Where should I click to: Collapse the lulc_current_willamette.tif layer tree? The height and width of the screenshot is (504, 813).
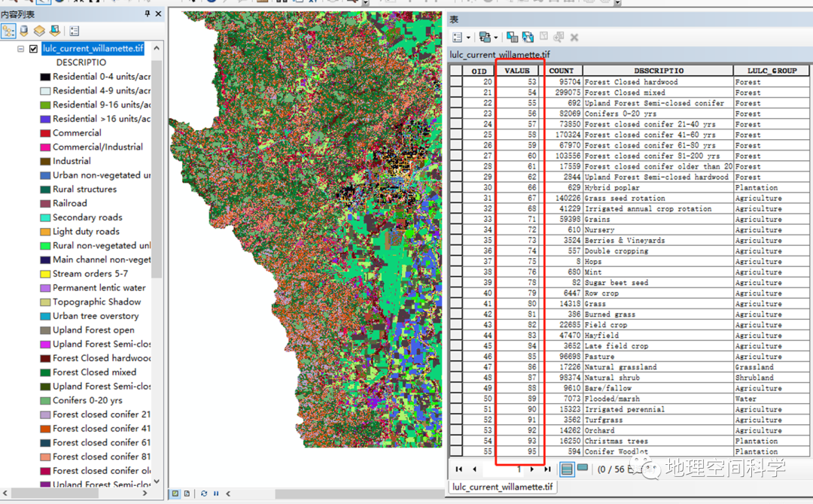click(21, 49)
